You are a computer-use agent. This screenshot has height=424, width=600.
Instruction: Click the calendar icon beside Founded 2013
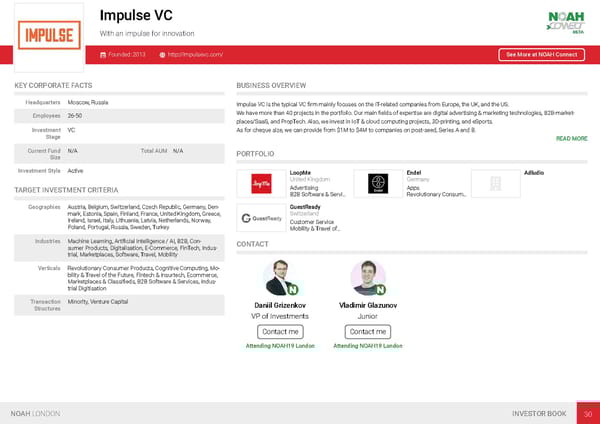[101, 54]
